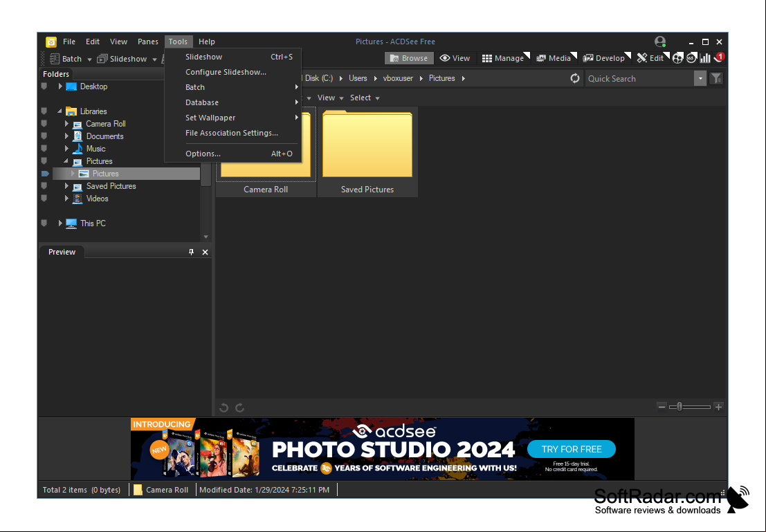The image size is (766, 532).
Task: Select the Documents library in the tree
Action: [104, 136]
